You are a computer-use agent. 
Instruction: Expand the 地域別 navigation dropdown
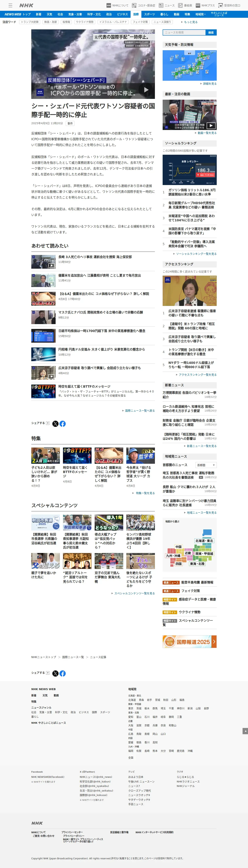click(200, 14)
